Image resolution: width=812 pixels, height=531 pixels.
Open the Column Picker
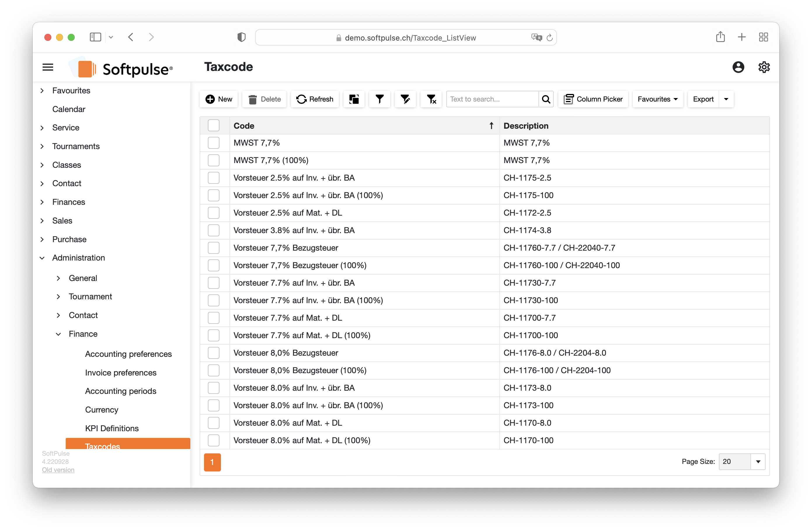593,99
